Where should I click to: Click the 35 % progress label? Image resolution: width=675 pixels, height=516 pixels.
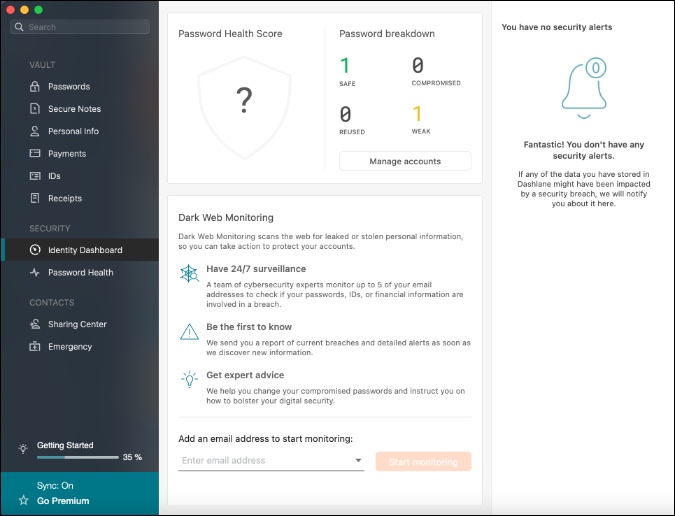132,457
